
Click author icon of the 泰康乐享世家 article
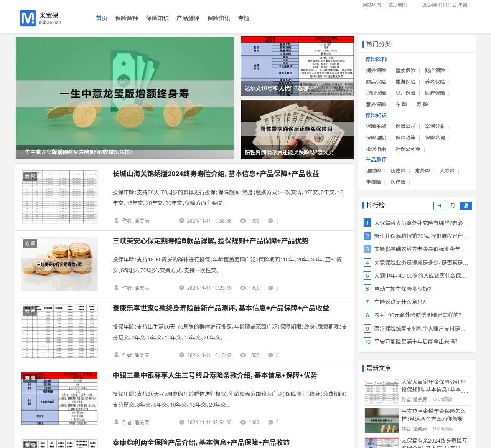point(116,355)
